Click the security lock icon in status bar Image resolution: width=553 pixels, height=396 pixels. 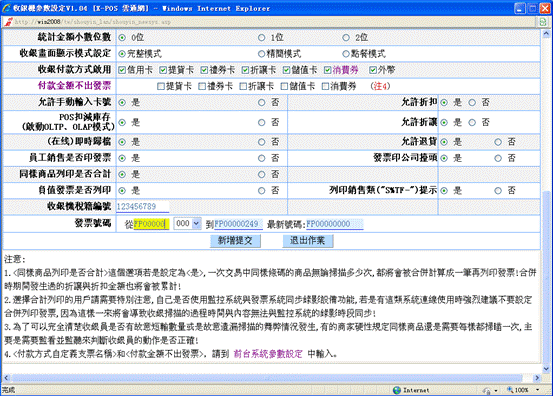coord(487,390)
